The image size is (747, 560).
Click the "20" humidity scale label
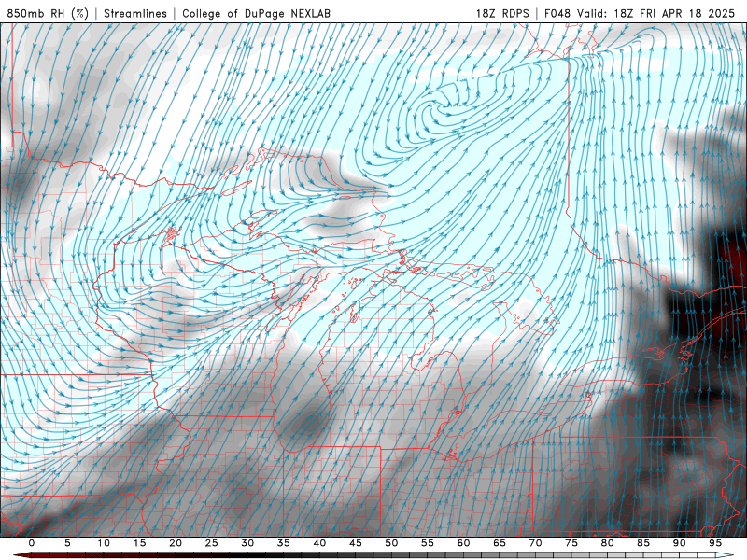(176, 543)
